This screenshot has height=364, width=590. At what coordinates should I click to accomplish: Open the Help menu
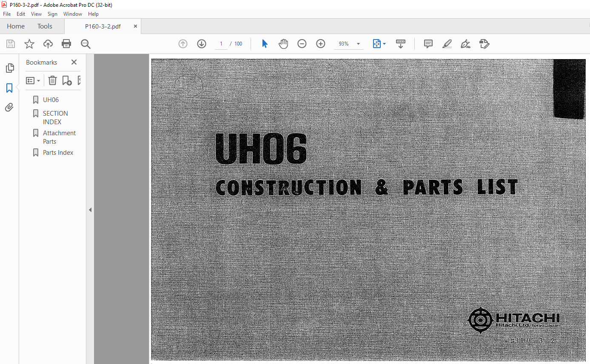pyautogui.click(x=93, y=14)
